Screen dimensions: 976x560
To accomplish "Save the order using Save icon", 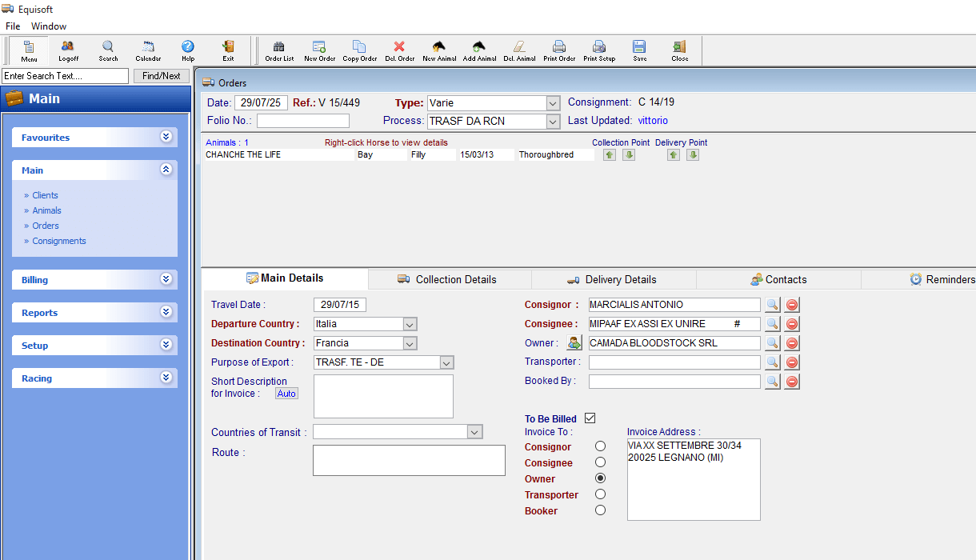I will pyautogui.click(x=639, y=50).
